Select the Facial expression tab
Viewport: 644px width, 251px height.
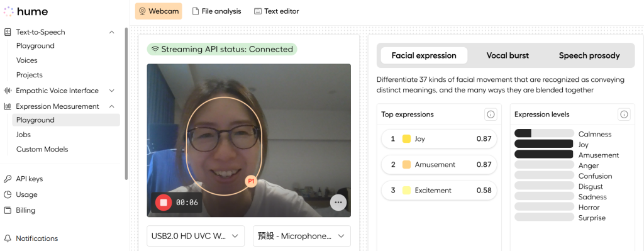[x=424, y=55]
